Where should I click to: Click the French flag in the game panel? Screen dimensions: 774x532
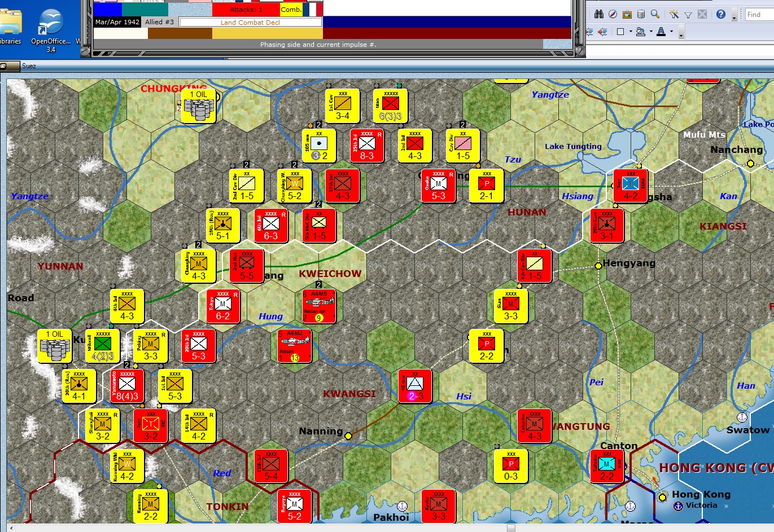(313, 10)
